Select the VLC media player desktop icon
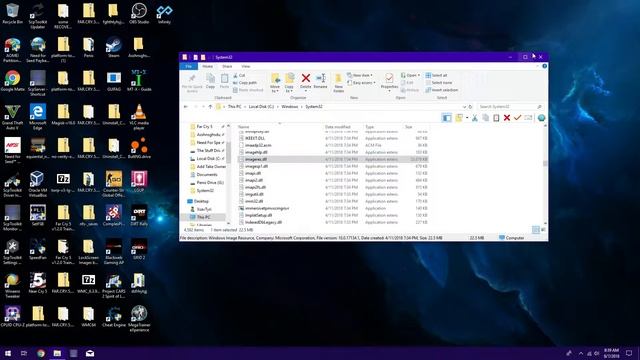Image resolution: width=640 pixels, height=360 pixels. click(x=139, y=116)
